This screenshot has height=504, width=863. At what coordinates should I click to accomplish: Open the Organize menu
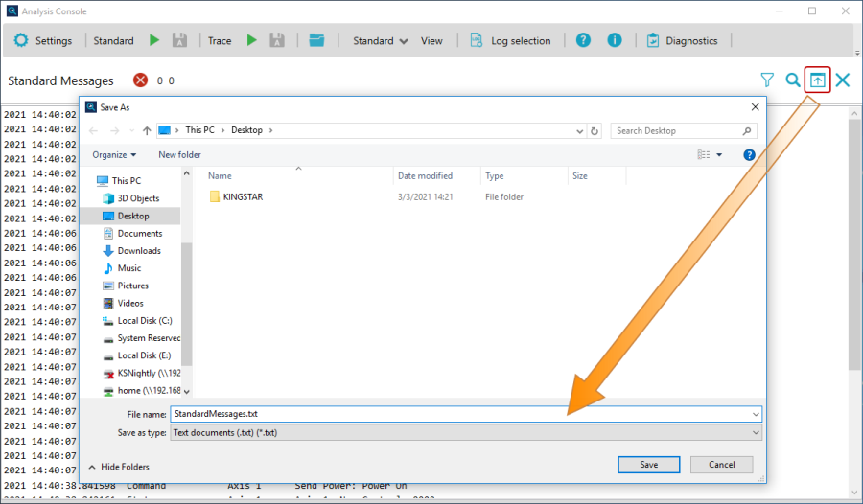(x=114, y=154)
